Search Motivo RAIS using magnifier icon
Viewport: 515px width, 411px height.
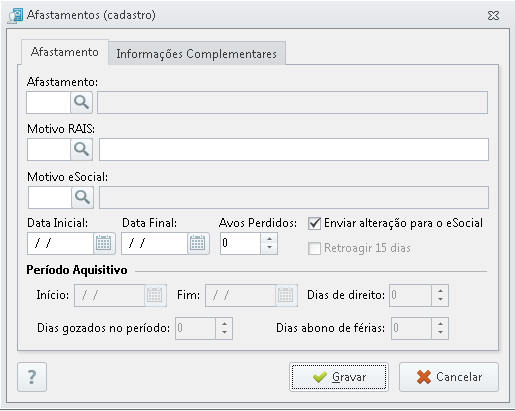click(x=81, y=149)
